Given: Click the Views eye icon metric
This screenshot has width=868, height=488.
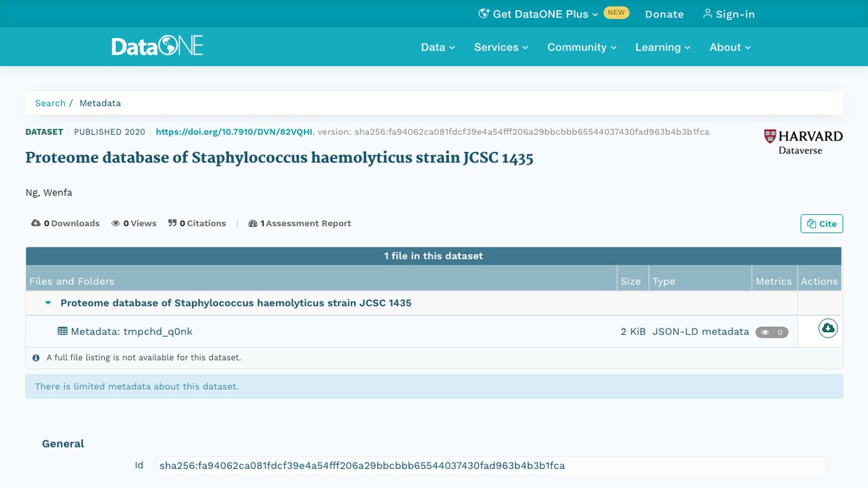Looking at the screenshot, I should [116, 223].
